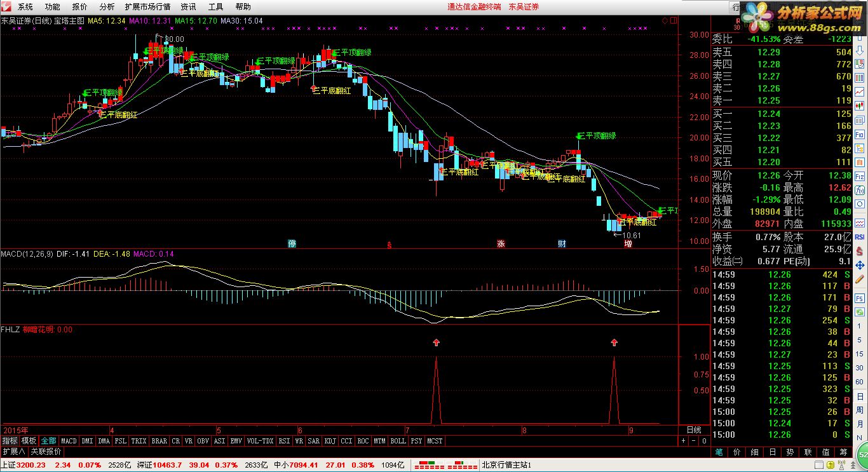The height and width of the screenshot is (472, 868).
Task: Open the 分析 menu
Action: pyautogui.click(x=107, y=7)
